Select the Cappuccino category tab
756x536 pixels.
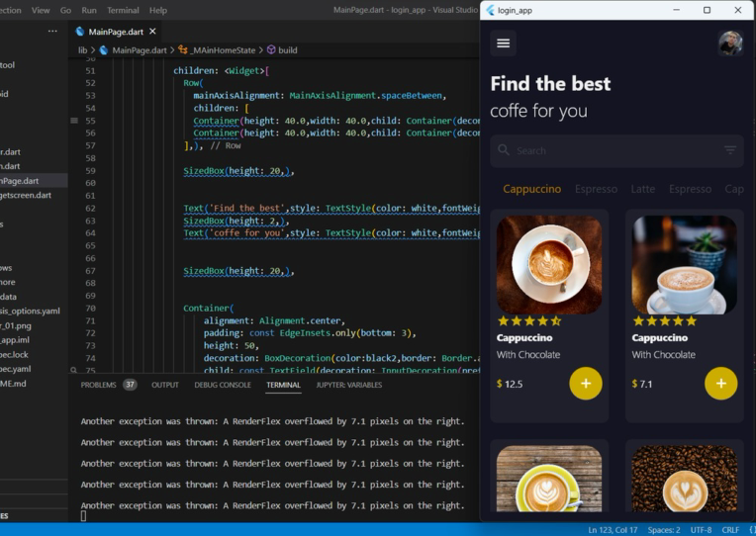click(531, 189)
